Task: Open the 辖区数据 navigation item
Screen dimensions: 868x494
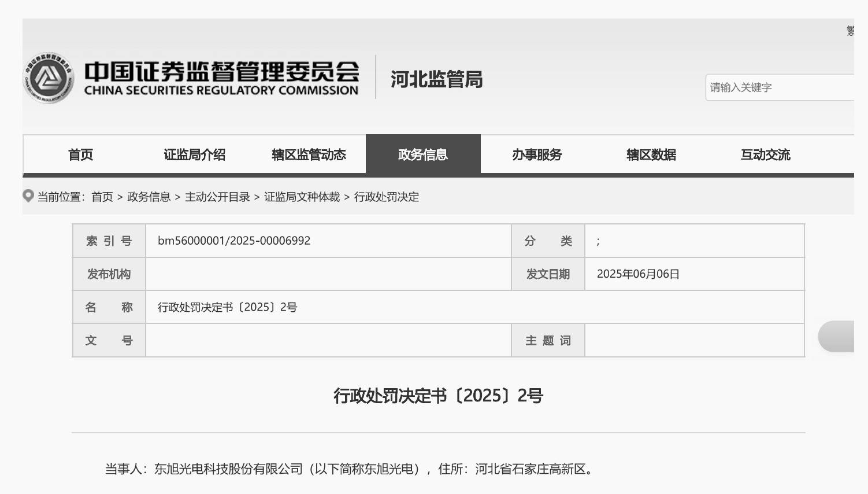Action: coord(651,154)
